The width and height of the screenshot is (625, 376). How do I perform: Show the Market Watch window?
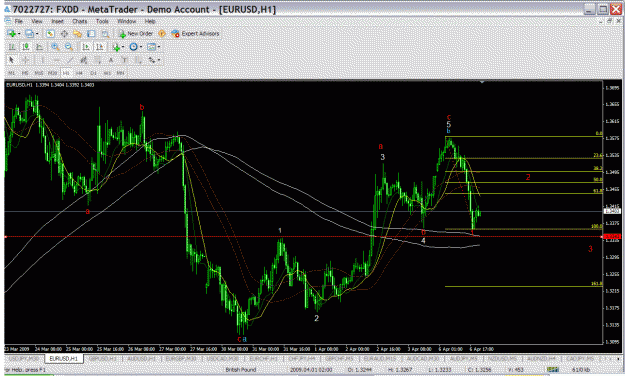(x=51, y=33)
